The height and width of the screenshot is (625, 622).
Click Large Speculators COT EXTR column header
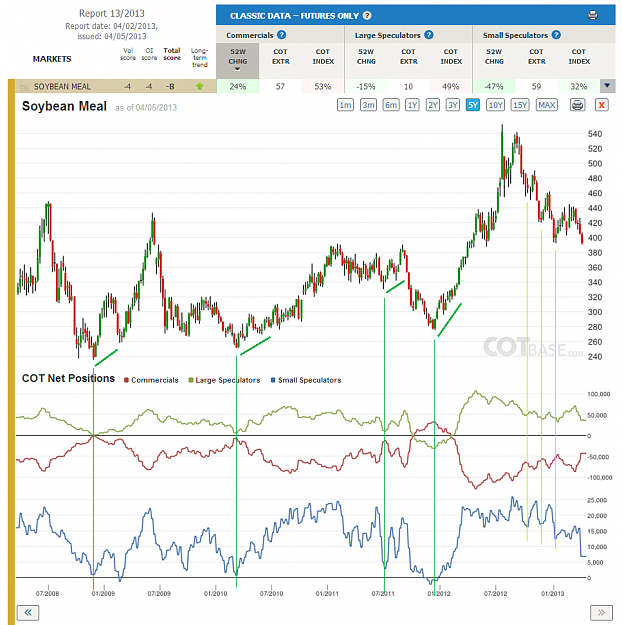coord(409,57)
